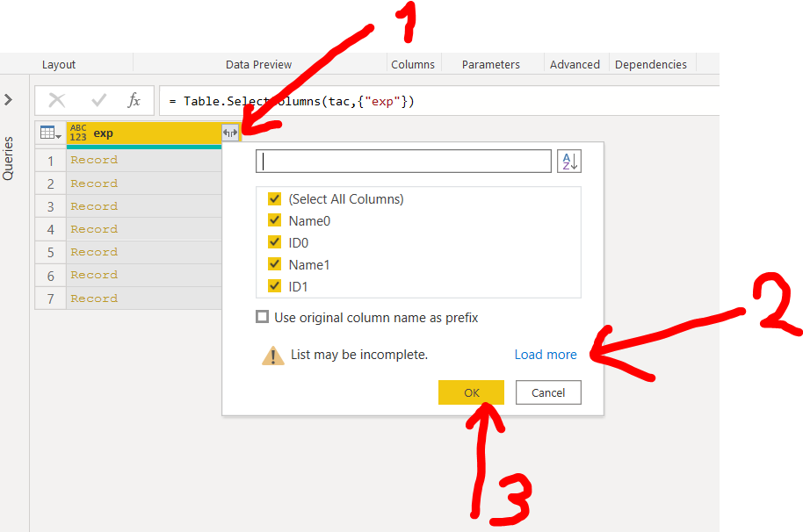Click the Load more link

click(546, 355)
